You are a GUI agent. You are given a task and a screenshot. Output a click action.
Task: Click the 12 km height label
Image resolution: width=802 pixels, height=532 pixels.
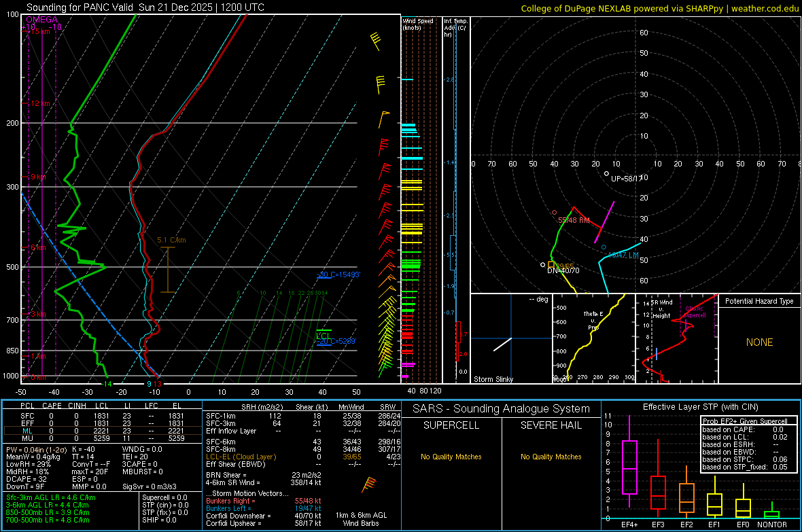pos(40,103)
